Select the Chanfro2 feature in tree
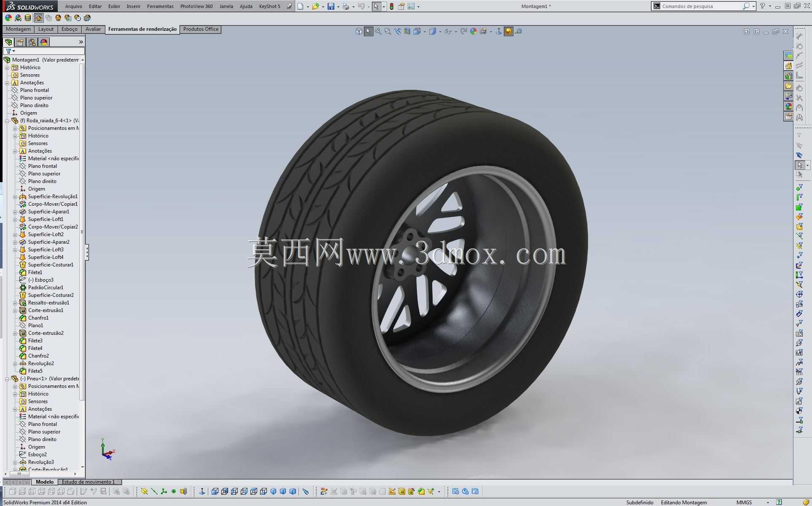 coord(38,356)
